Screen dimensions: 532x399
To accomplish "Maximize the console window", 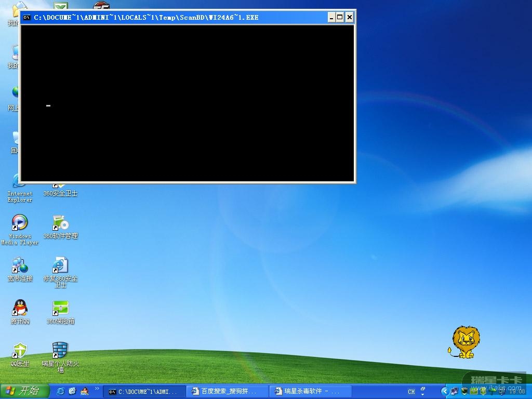I will point(340,17).
